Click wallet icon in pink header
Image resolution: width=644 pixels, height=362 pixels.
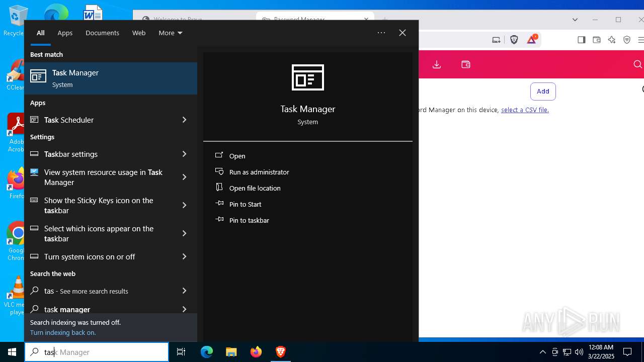click(x=466, y=64)
